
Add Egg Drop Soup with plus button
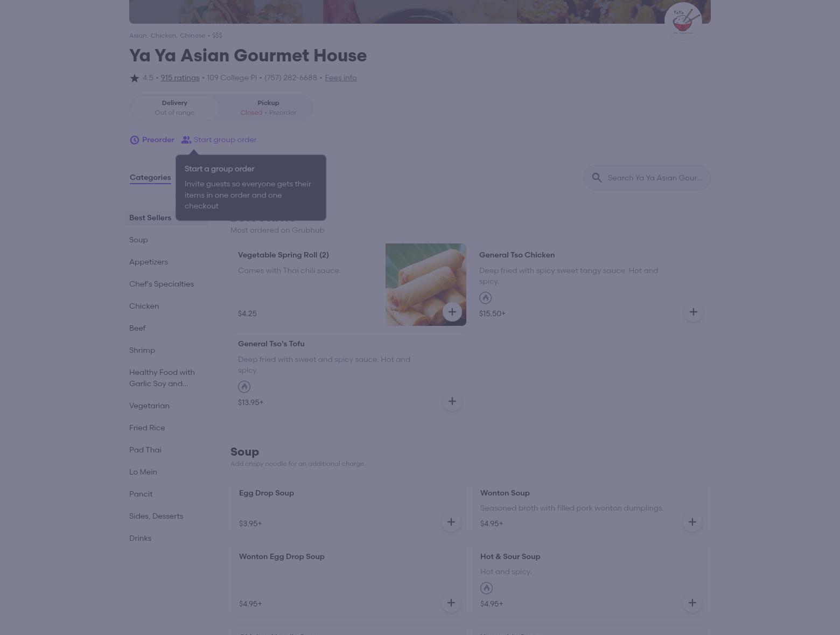[x=451, y=522]
